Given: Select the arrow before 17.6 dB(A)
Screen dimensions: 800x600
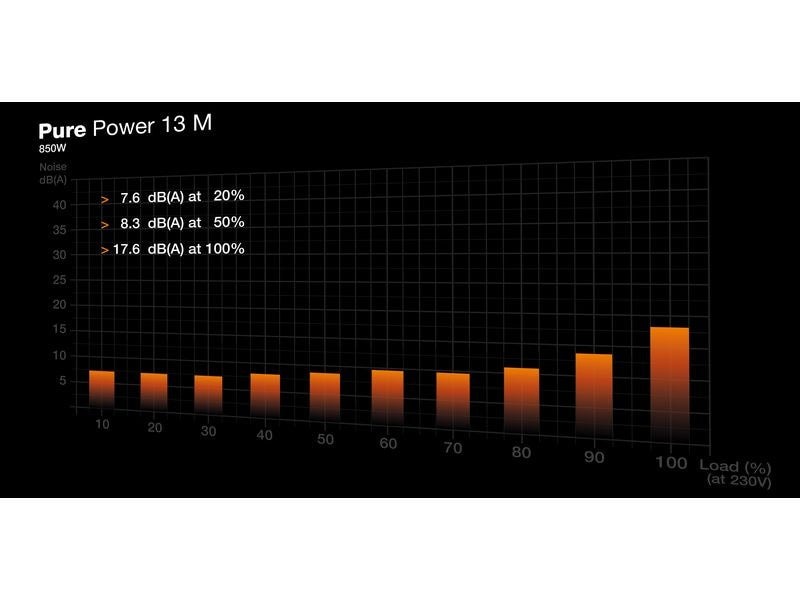Looking at the screenshot, I should coord(103,251).
